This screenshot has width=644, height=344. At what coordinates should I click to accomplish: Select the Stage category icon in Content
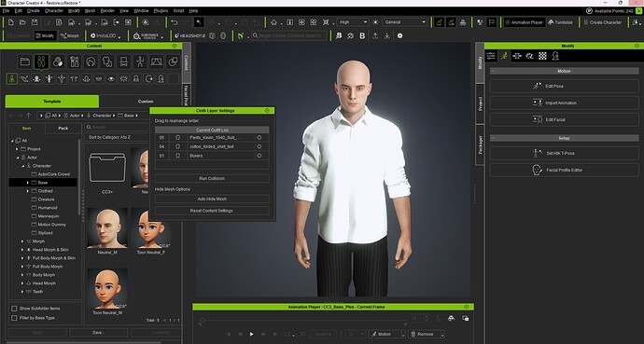[157, 62]
